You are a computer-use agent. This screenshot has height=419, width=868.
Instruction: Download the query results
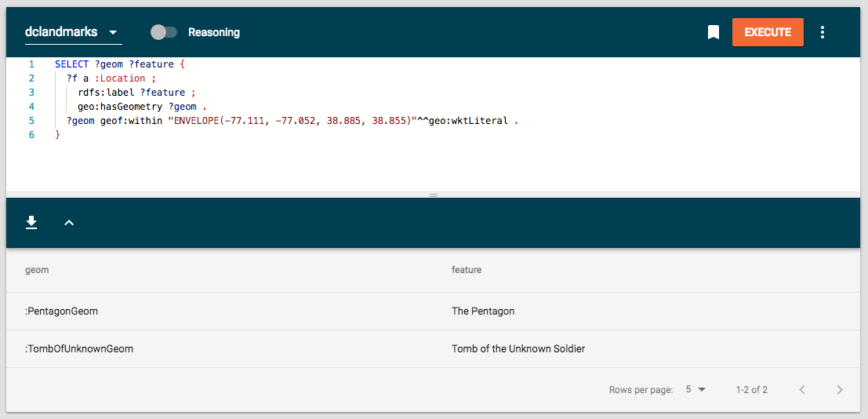[31, 223]
